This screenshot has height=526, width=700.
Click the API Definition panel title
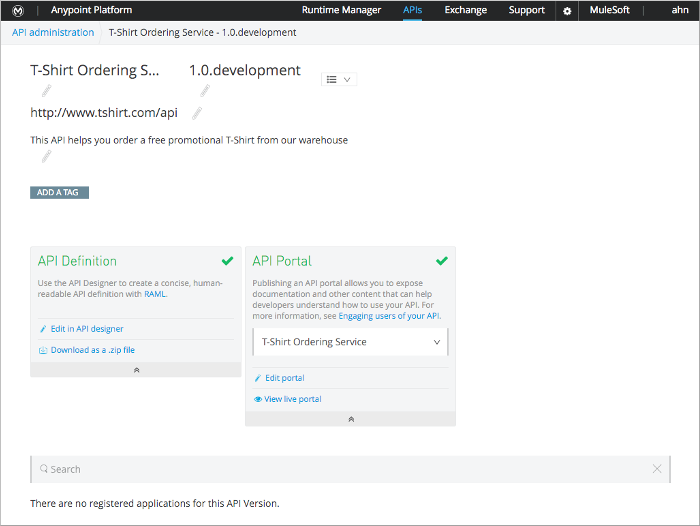click(77, 261)
